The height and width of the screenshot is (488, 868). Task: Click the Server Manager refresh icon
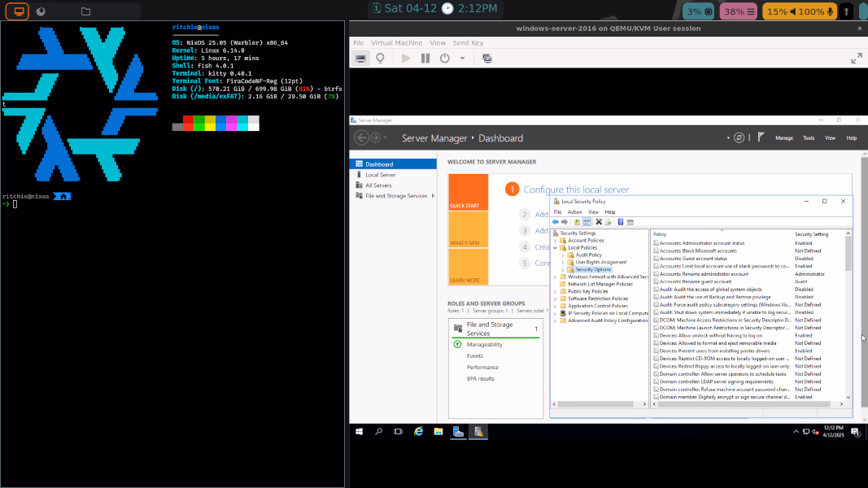tap(739, 137)
